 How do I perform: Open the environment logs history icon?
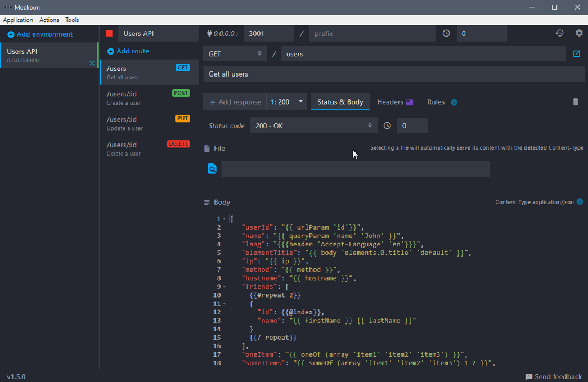[x=559, y=33]
